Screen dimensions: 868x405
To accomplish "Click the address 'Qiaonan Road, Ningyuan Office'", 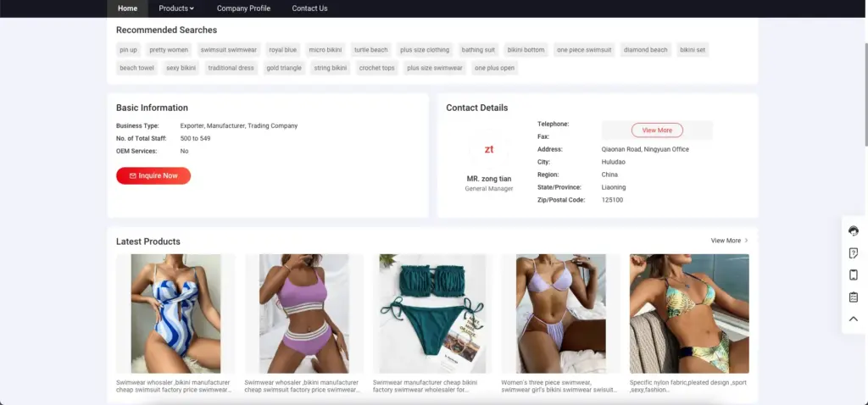I will click(x=645, y=149).
